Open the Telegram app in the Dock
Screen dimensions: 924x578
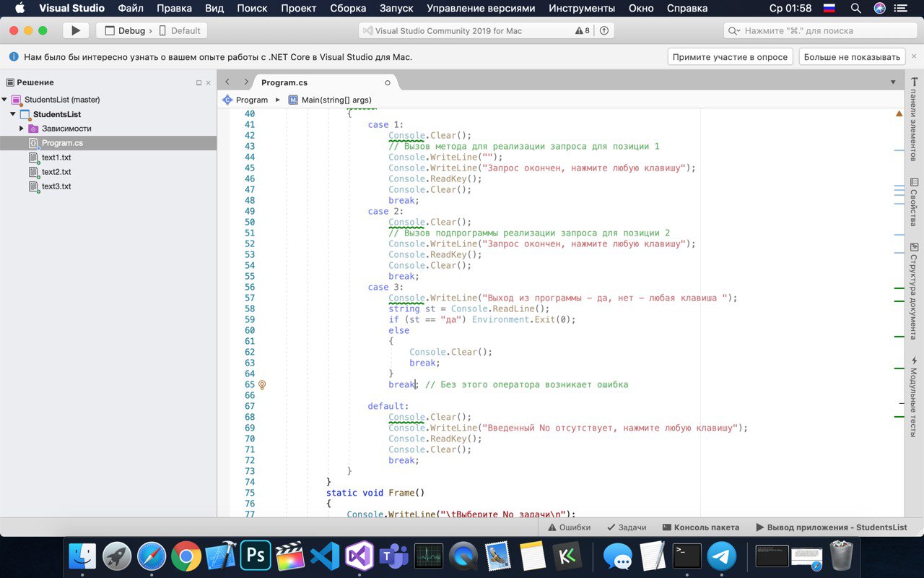tap(722, 556)
